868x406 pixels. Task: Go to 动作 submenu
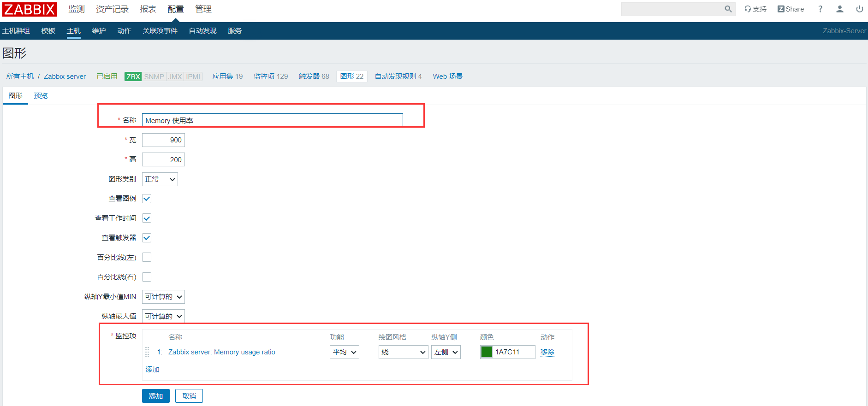pyautogui.click(x=125, y=31)
